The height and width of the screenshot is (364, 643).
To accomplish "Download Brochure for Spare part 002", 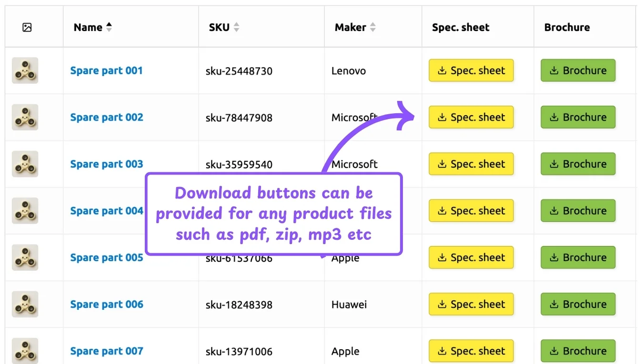I will point(578,117).
